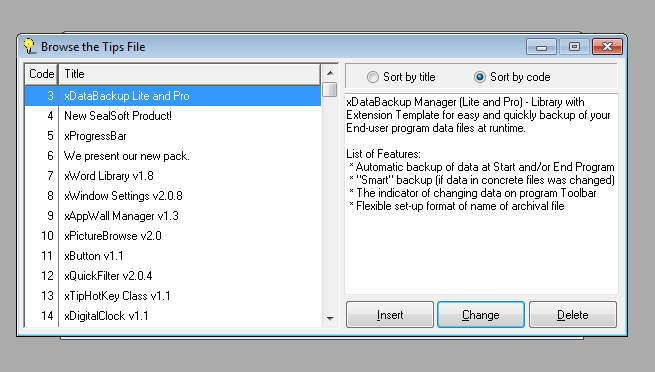Select the xQuickFilter v2.0.4 row
Screen dimensions: 655x372
pyautogui.click(x=173, y=276)
